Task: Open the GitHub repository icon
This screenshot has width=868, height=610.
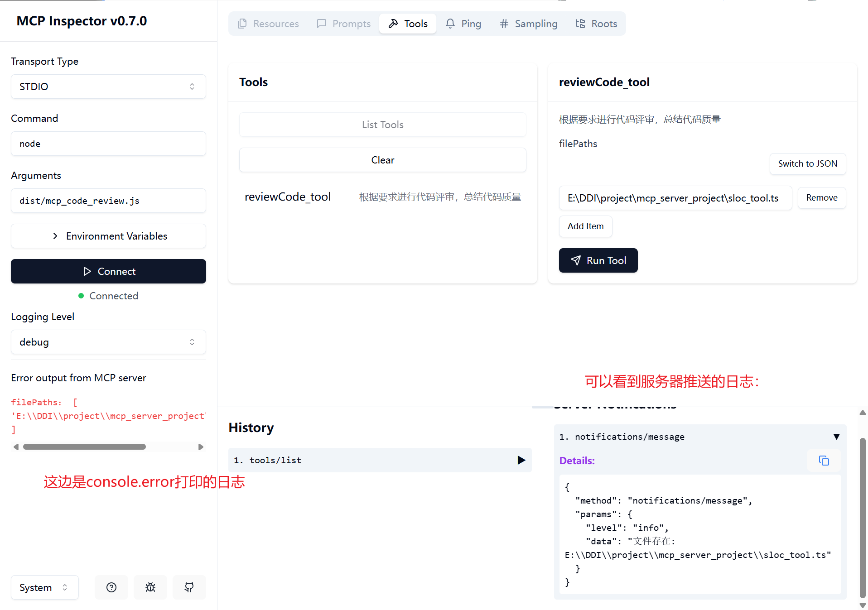Action: [189, 587]
